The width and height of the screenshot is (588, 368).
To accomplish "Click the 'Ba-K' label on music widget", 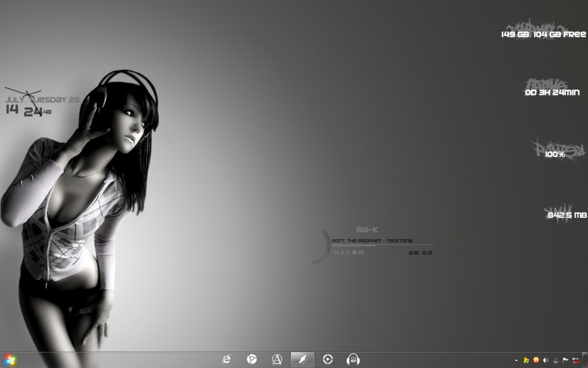I will [367, 229].
